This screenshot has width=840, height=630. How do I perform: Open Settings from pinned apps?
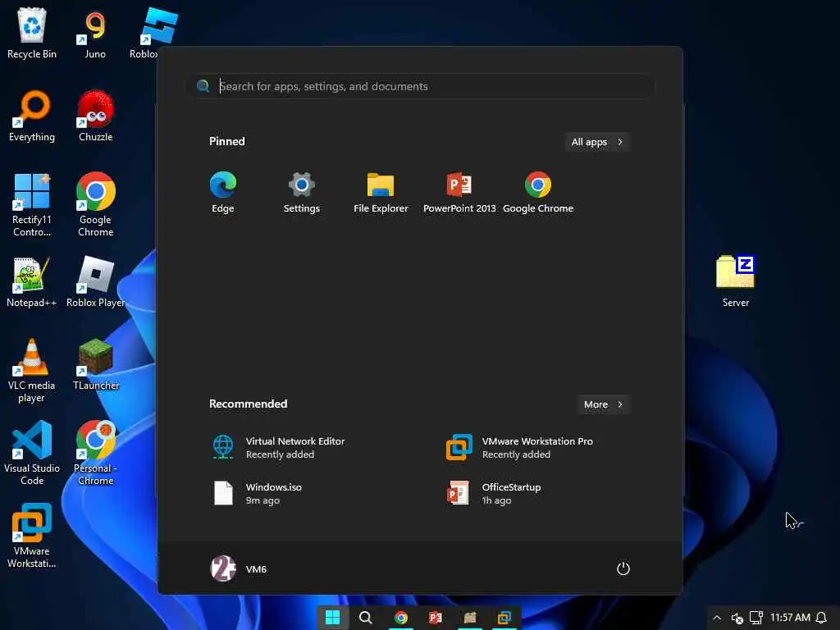[302, 192]
